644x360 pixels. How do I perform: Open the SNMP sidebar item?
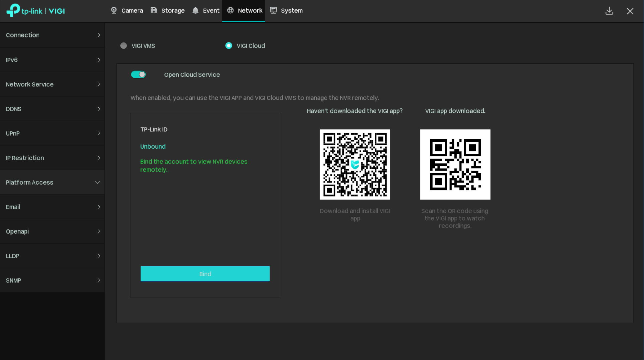pos(52,280)
